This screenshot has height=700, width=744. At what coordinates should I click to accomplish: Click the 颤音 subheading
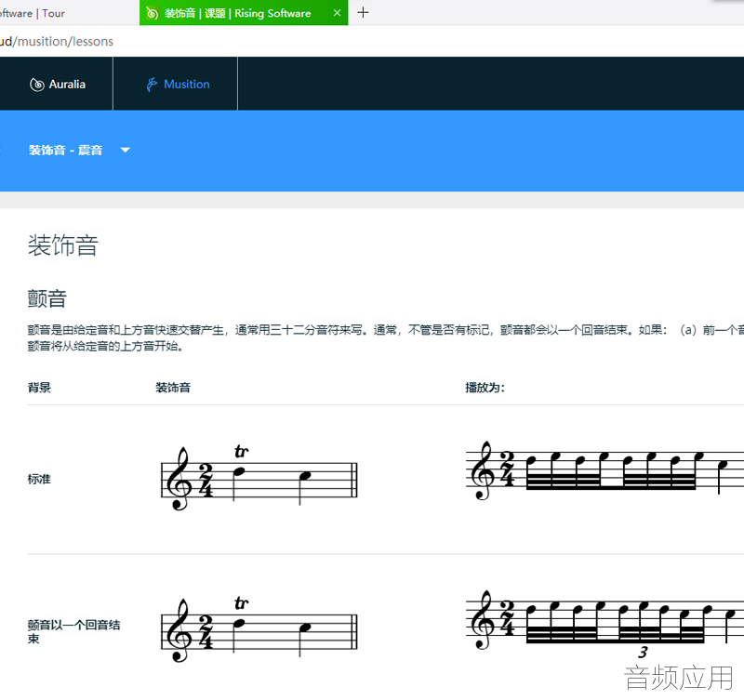tap(47, 298)
